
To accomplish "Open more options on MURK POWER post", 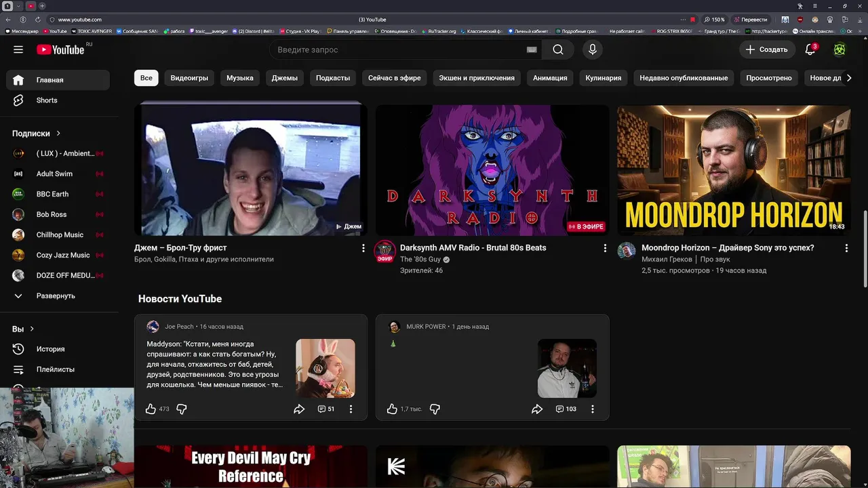I will 593,409.
